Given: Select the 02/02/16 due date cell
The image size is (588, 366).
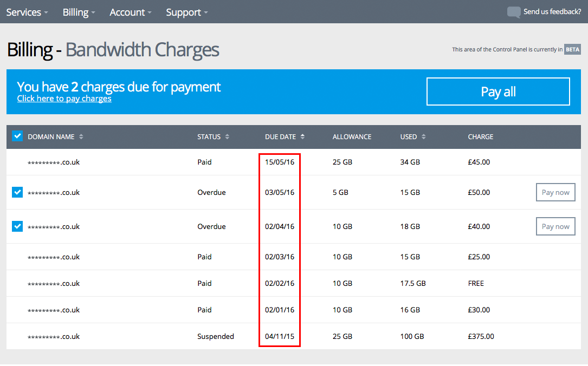Looking at the screenshot, I should pyautogui.click(x=280, y=284).
